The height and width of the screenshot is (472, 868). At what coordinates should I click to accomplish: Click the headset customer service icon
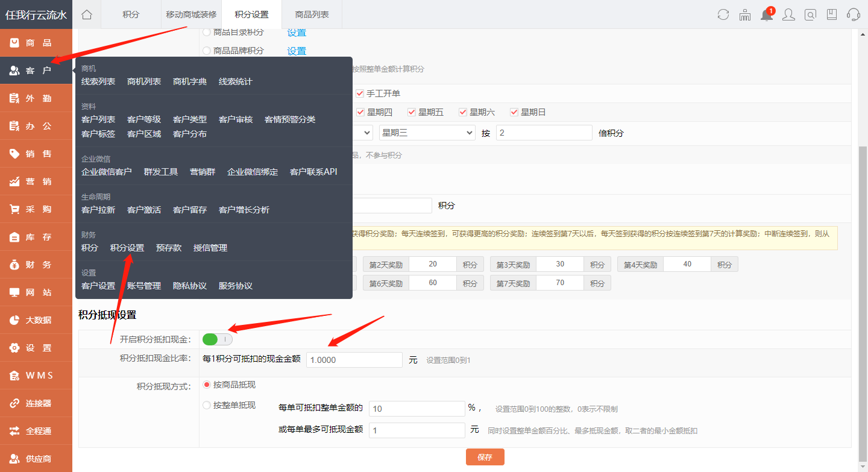(853, 14)
